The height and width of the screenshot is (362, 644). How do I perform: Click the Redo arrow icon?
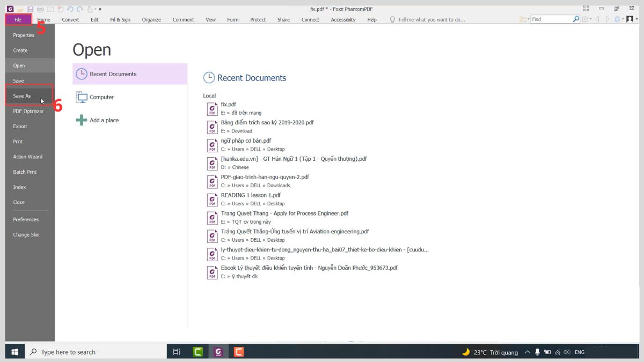pyautogui.click(x=80, y=9)
